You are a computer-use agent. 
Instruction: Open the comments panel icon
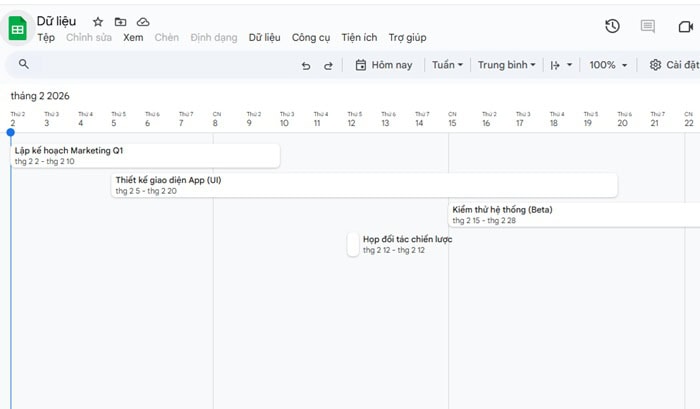tap(648, 27)
